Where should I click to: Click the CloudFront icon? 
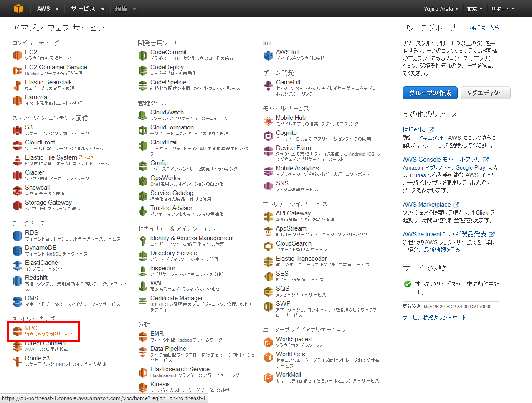tap(17, 145)
